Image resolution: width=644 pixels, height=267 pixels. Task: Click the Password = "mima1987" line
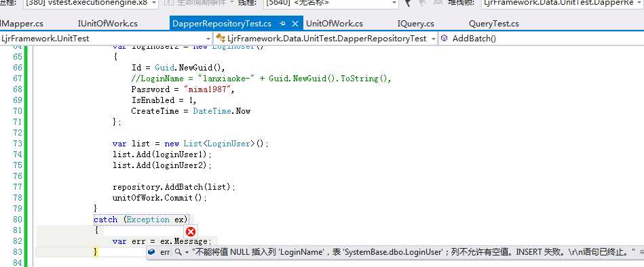pos(183,89)
